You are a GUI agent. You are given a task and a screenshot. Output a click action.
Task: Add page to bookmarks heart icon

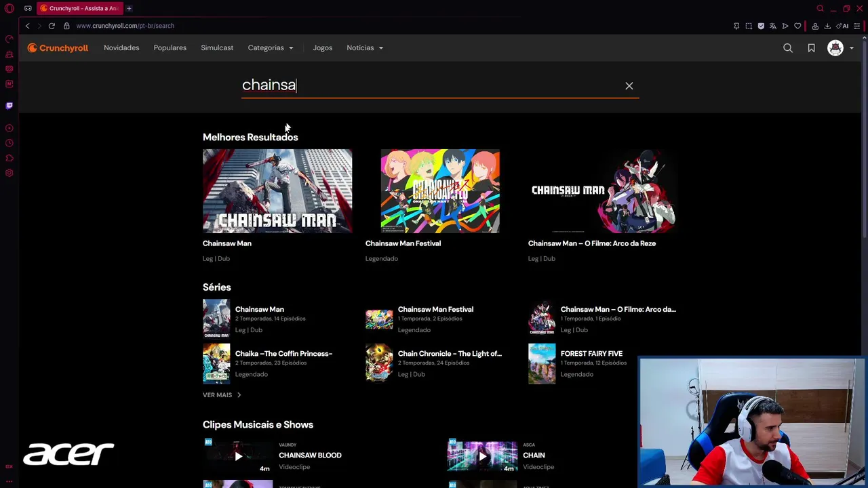[797, 26]
